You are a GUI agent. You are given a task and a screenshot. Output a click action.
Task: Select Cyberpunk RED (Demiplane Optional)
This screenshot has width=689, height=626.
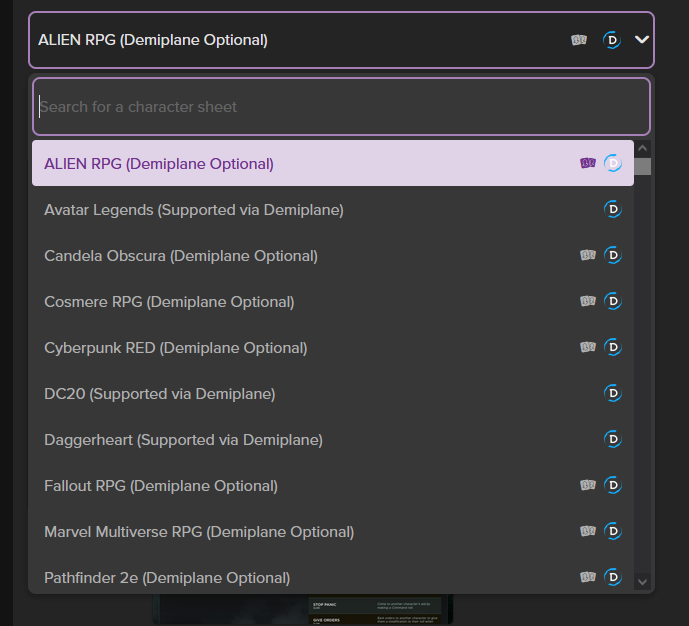pos(176,348)
